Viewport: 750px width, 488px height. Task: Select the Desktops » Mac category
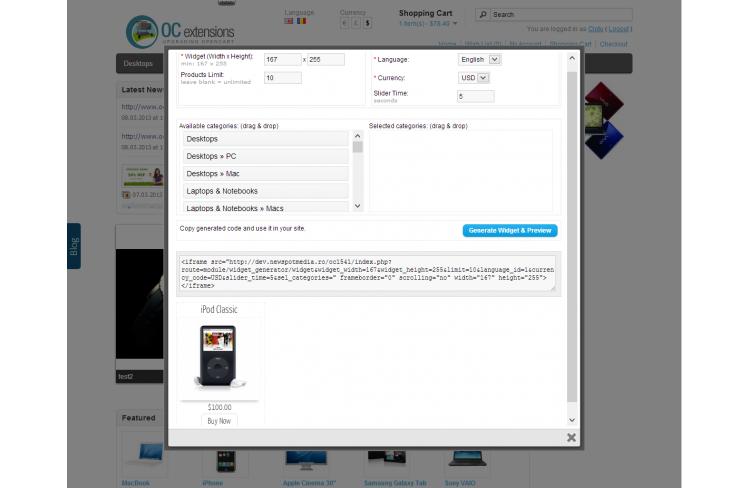265,174
